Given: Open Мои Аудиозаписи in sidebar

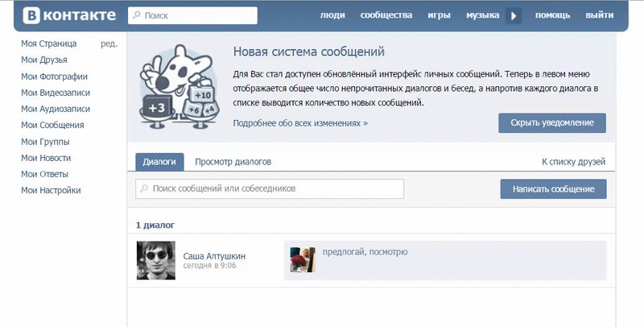Looking at the screenshot, I should pos(56,109).
